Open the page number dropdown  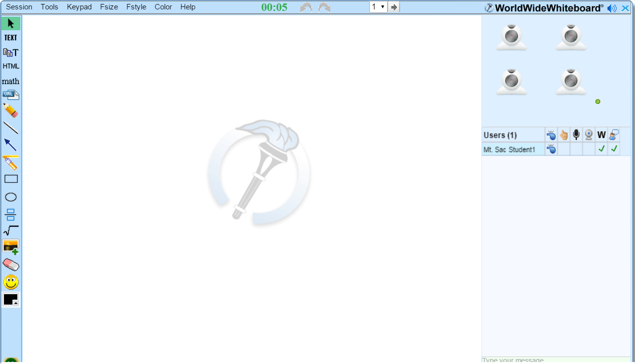378,7
